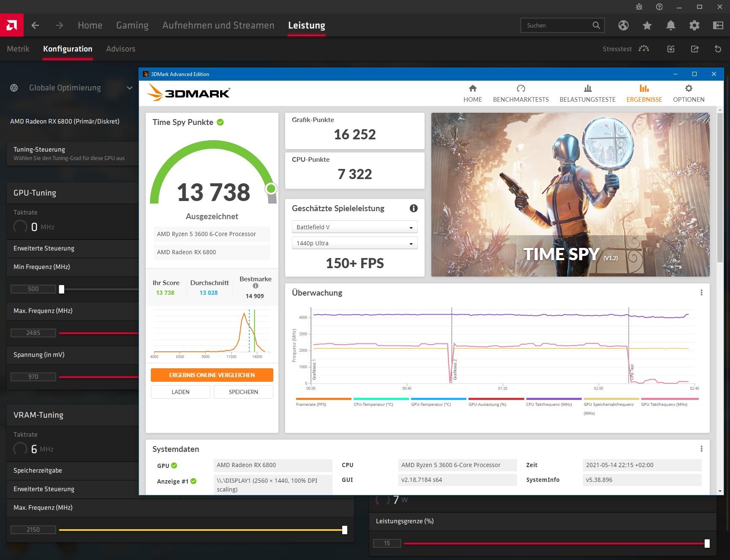The image size is (730, 560).
Task: Toggle CPU Taktfrequenz legend in chart
Action: 553,402
